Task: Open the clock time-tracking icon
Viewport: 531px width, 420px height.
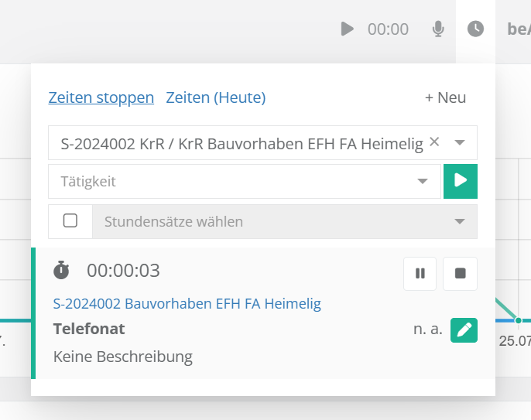Action: (475, 29)
